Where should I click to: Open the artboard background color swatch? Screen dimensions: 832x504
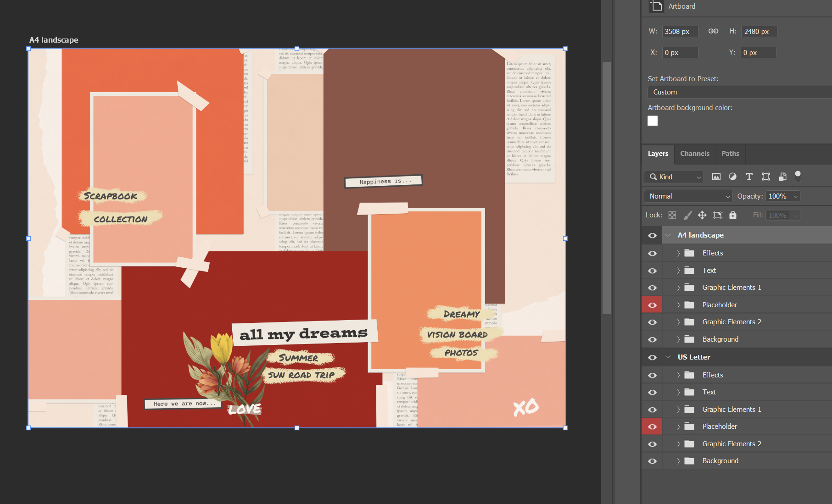652,121
